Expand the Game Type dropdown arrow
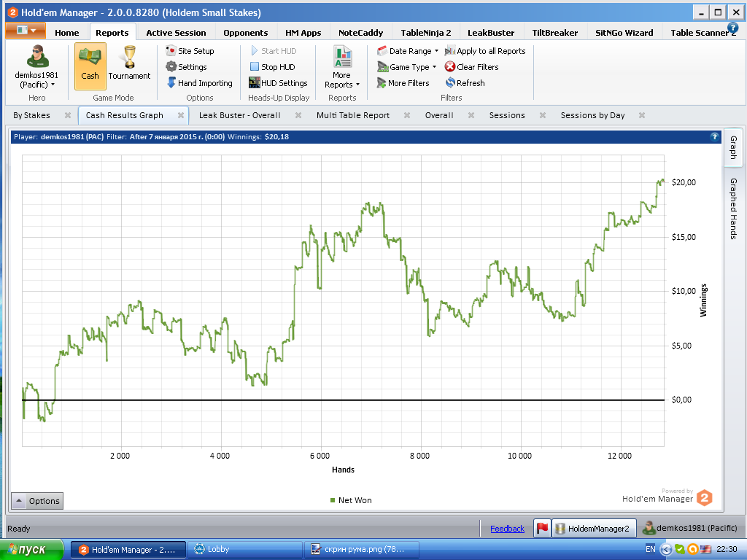The height and width of the screenshot is (560, 747). click(435, 67)
